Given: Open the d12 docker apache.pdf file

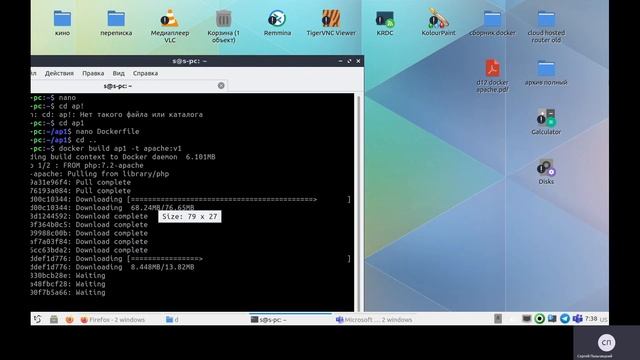Looking at the screenshot, I should (492, 76).
